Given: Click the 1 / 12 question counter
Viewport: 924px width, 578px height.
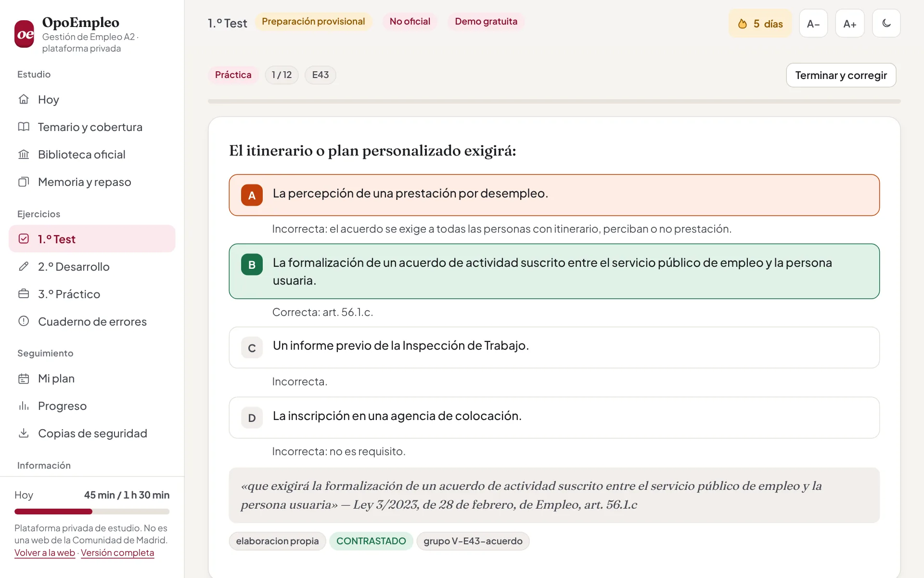Looking at the screenshot, I should tap(282, 75).
